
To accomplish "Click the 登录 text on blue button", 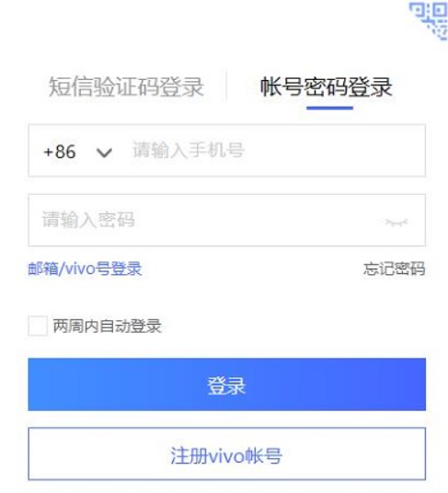I will [x=226, y=385].
